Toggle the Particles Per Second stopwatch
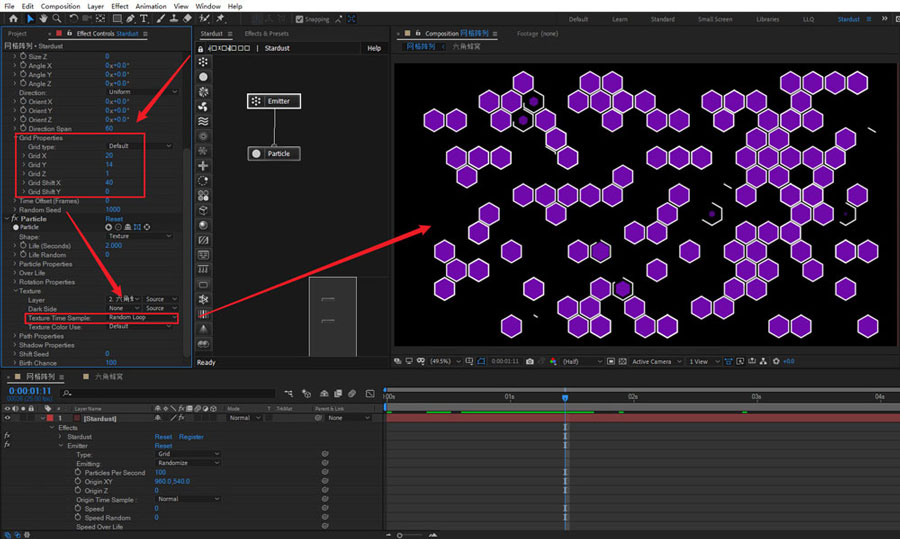 coord(79,472)
